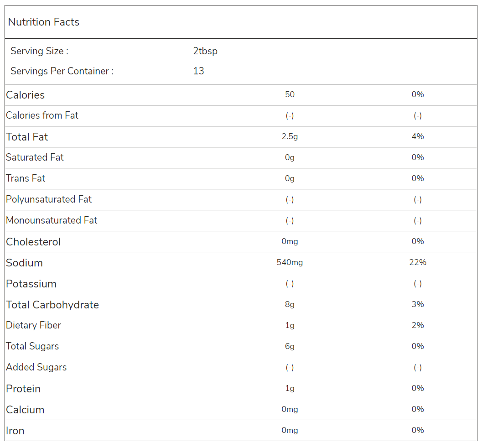Click the Cholesterol row label

pyautogui.click(x=33, y=242)
